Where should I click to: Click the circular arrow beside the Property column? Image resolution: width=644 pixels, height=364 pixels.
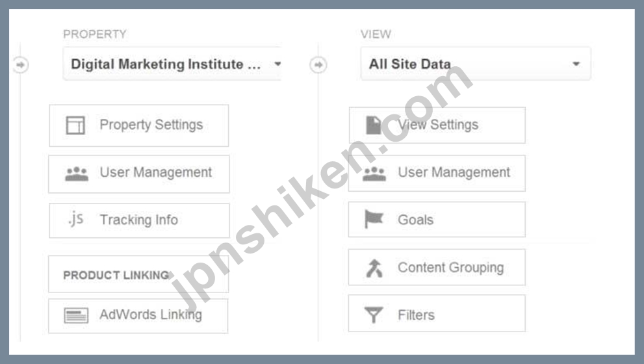pyautogui.click(x=21, y=65)
